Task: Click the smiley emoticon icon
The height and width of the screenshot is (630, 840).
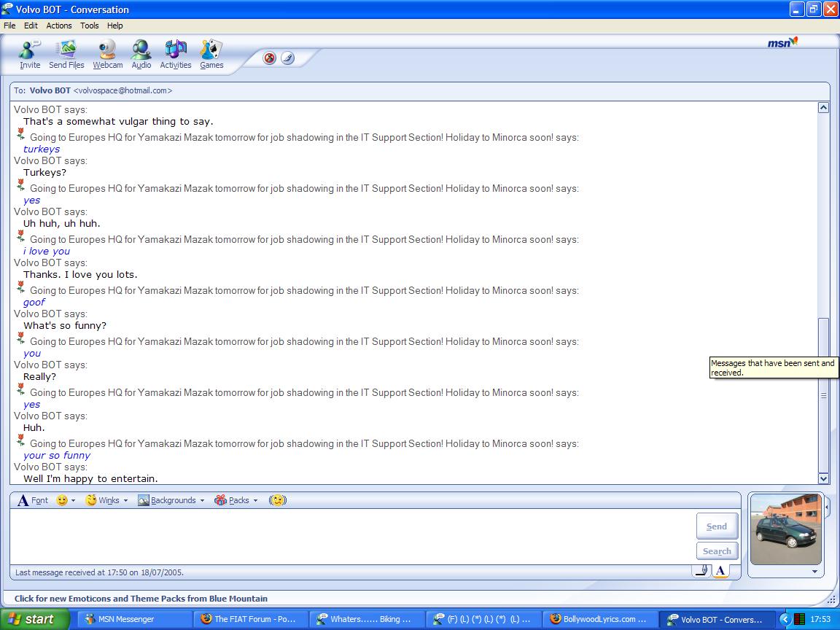Action: [x=62, y=500]
